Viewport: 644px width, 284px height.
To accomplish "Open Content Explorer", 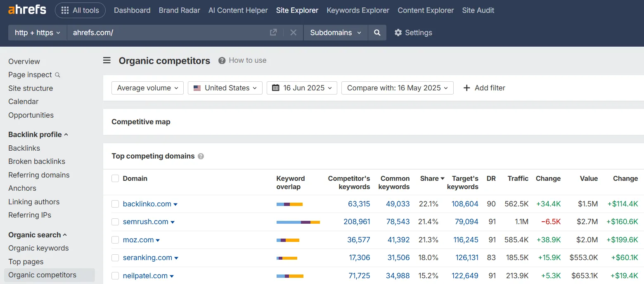I will coord(426,10).
